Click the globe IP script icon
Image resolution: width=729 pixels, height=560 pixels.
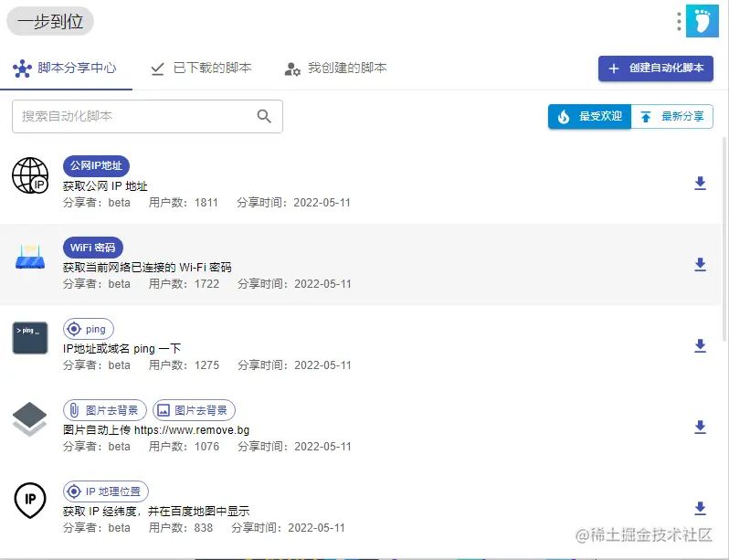30,175
